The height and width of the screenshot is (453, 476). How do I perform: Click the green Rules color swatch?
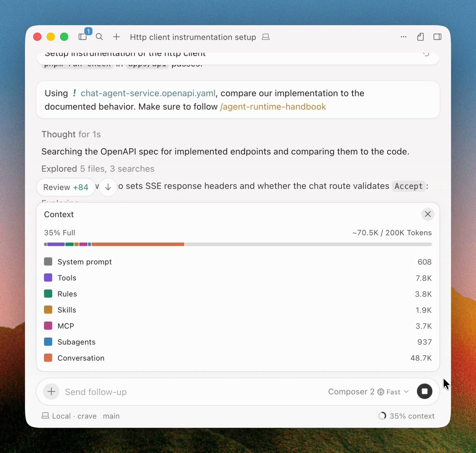(48, 294)
